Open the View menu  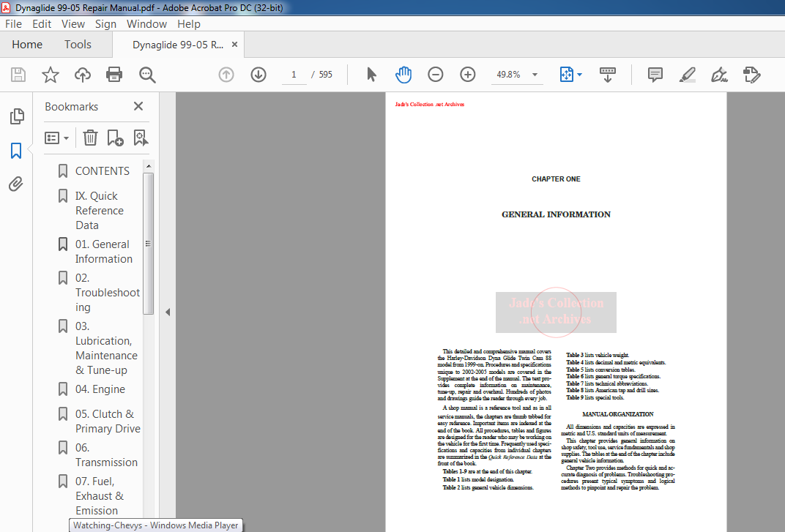(73, 24)
